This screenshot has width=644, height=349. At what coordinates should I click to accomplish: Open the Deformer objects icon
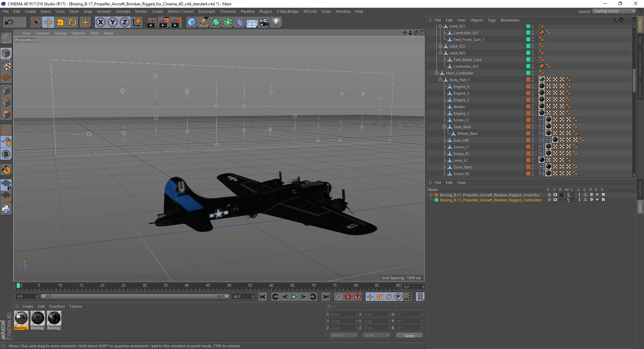[240, 22]
